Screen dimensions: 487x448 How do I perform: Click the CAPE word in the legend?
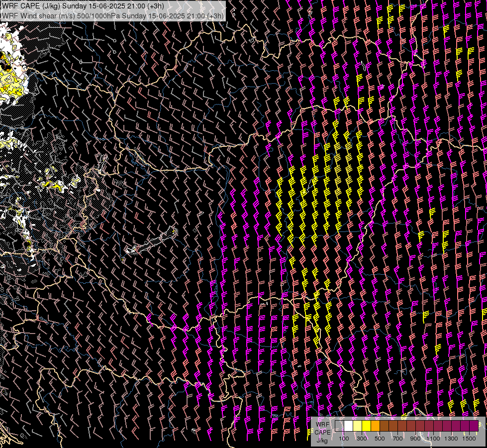pyautogui.click(x=323, y=433)
